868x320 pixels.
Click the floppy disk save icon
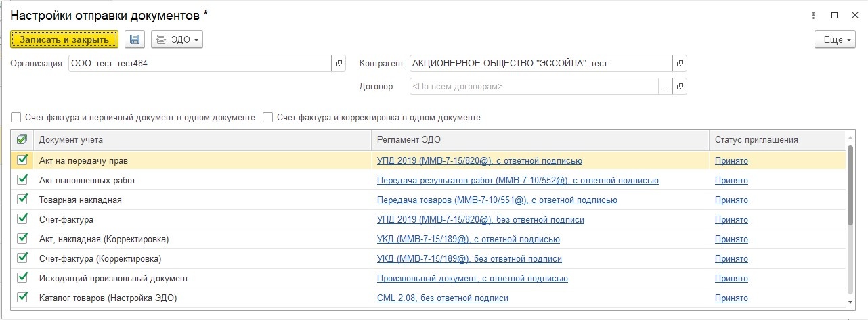coord(135,40)
